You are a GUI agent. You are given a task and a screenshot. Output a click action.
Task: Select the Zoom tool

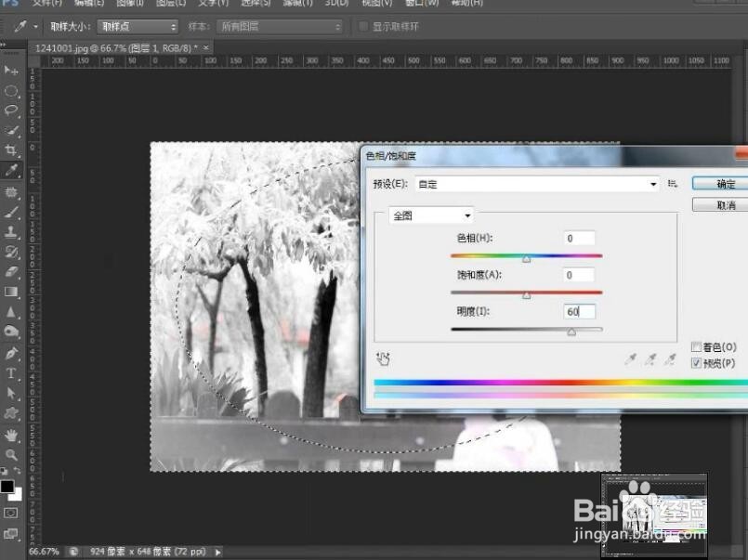point(10,454)
